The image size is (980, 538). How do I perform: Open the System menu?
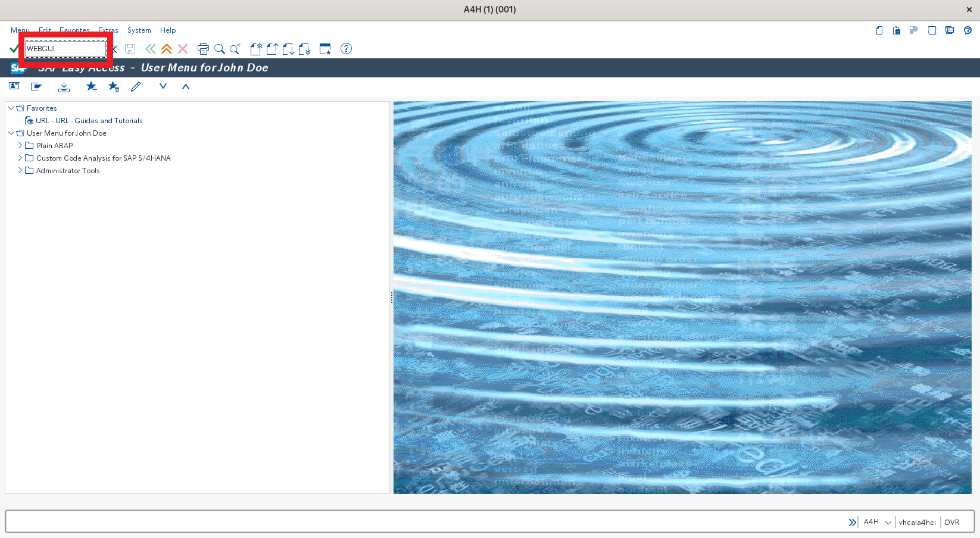tap(139, 30)
